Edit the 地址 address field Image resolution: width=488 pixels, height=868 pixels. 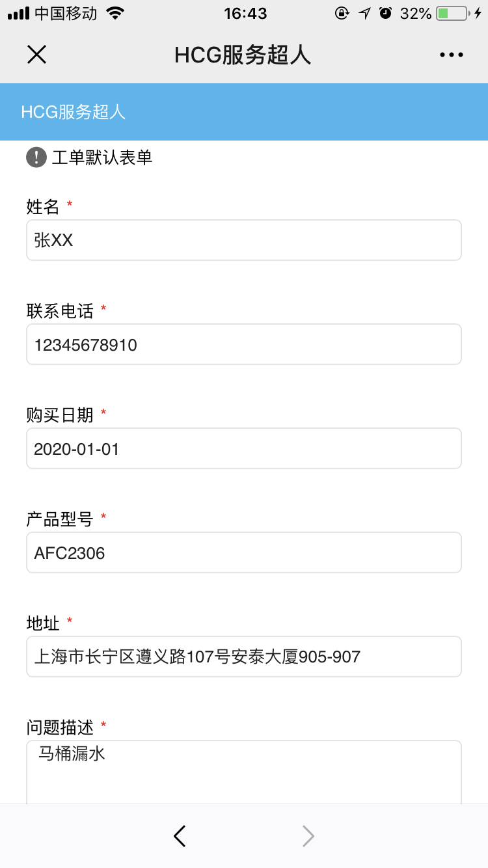click(x=244, y=657)
